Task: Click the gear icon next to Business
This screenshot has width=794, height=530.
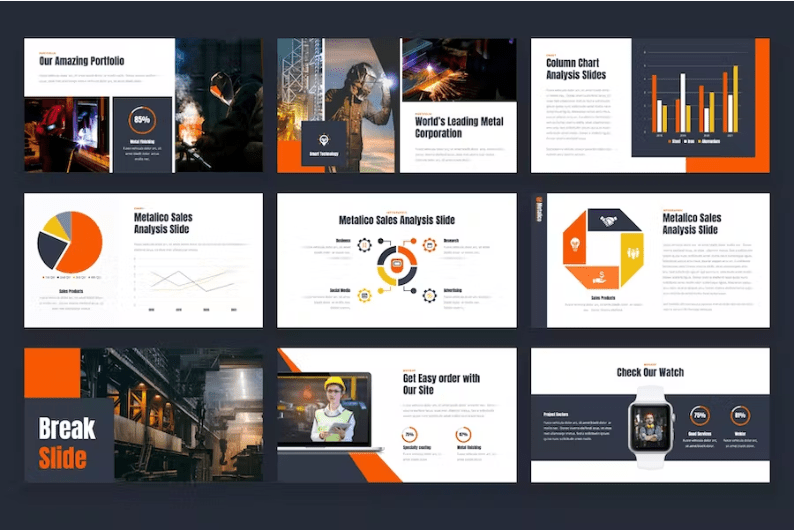Action: pos(364,244)
